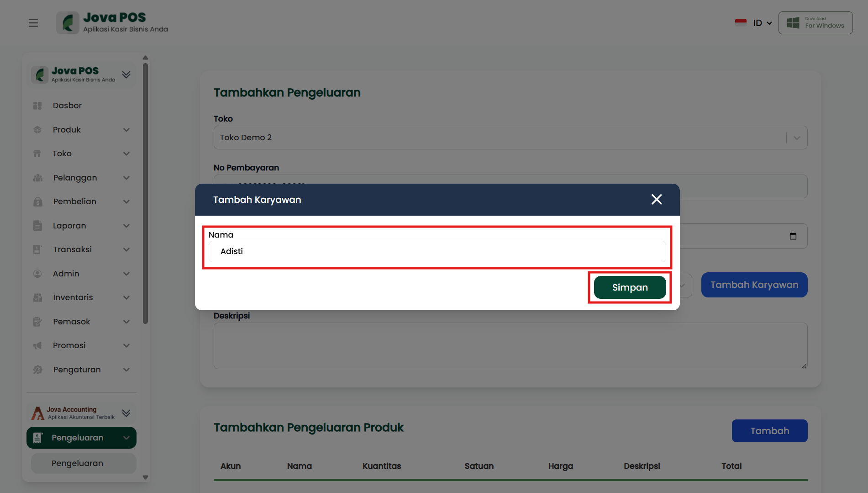Open the calendar date picker icon
Viewport: 868px width, 493px height.
point(793,236)
